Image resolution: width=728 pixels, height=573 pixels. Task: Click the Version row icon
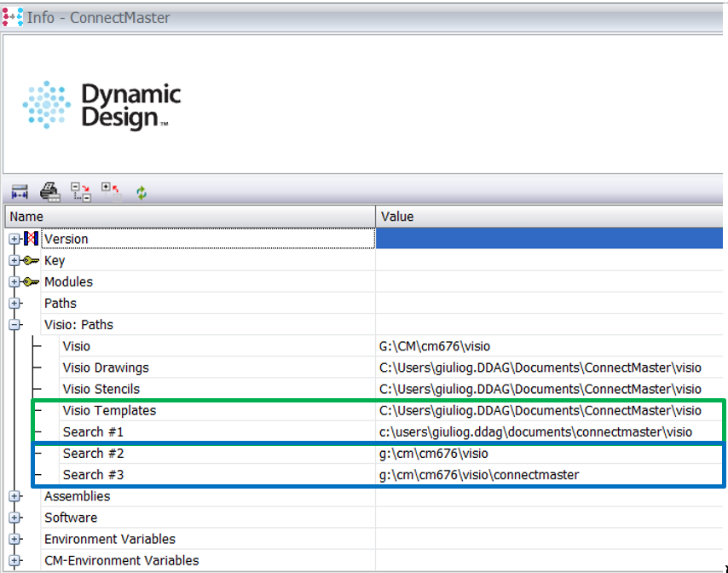pos(31,239)
